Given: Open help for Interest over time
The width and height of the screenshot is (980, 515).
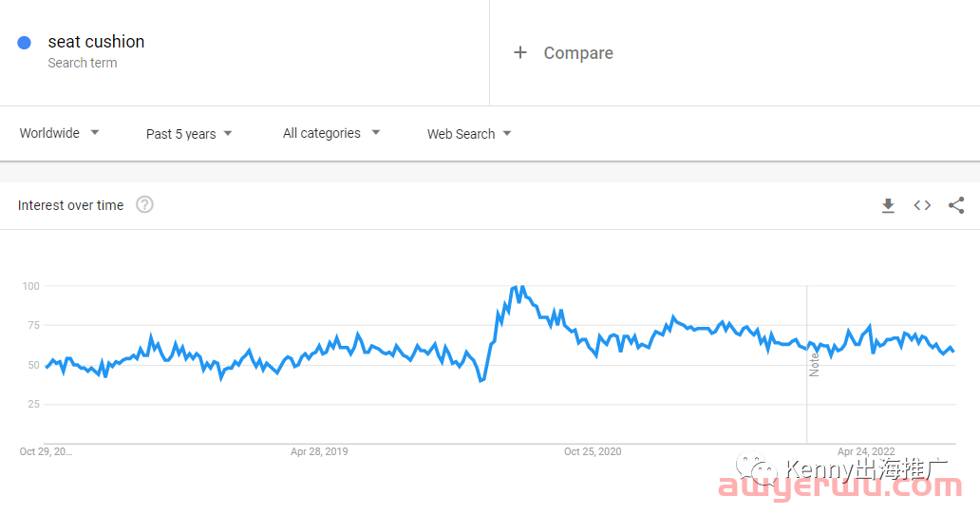Looking at the screenshot, I should point(145,204).
